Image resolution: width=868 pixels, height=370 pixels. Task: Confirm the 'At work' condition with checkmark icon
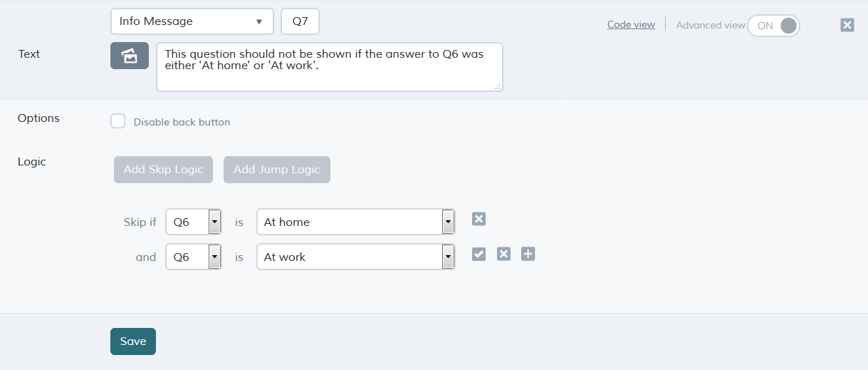(x=479, y=254)
